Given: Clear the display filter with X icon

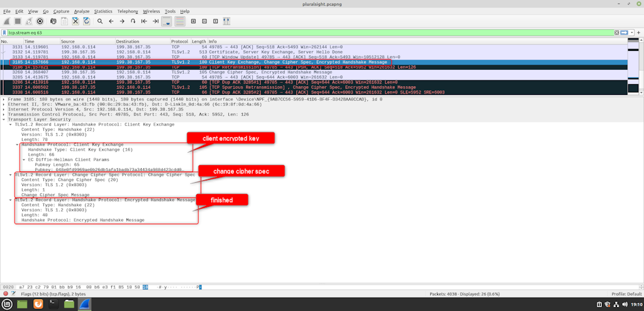Looking at the screenshot, I should tap(617, 33).
